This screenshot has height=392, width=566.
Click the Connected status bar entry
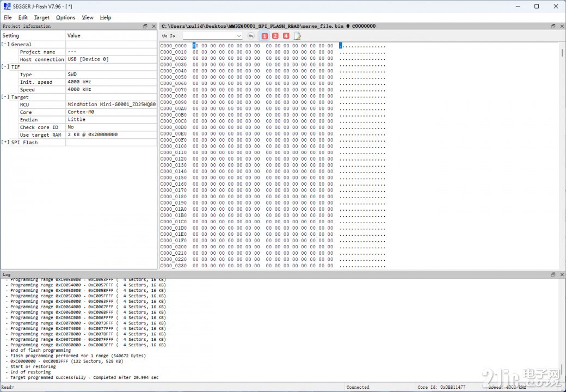point(358,387)
